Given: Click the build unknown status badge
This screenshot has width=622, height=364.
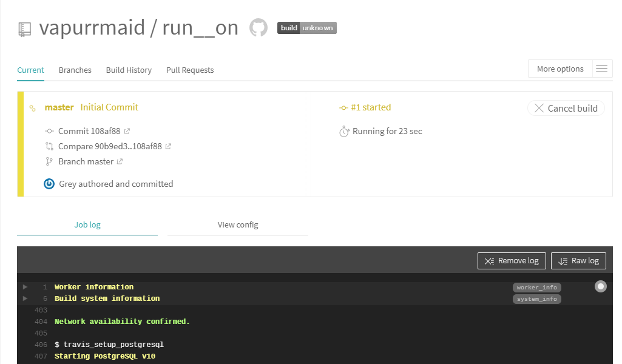Looking at the screenshot, I should coord(306,27).
